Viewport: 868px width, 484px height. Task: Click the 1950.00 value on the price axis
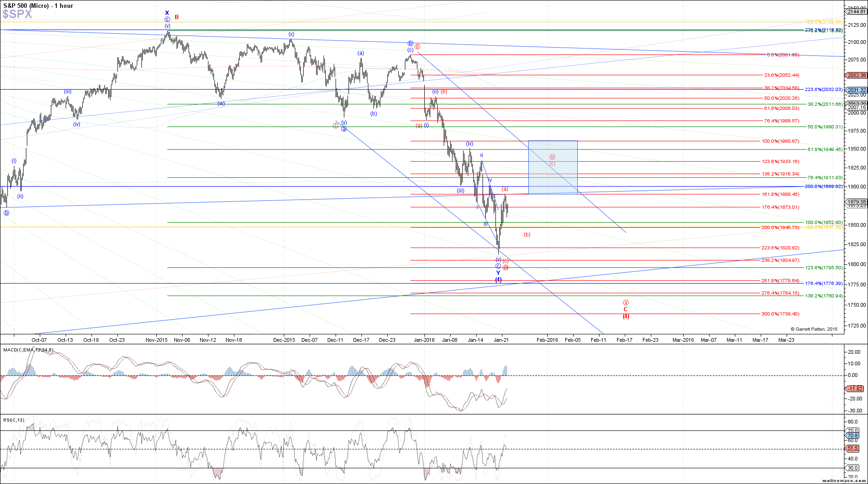click(857, 149)
